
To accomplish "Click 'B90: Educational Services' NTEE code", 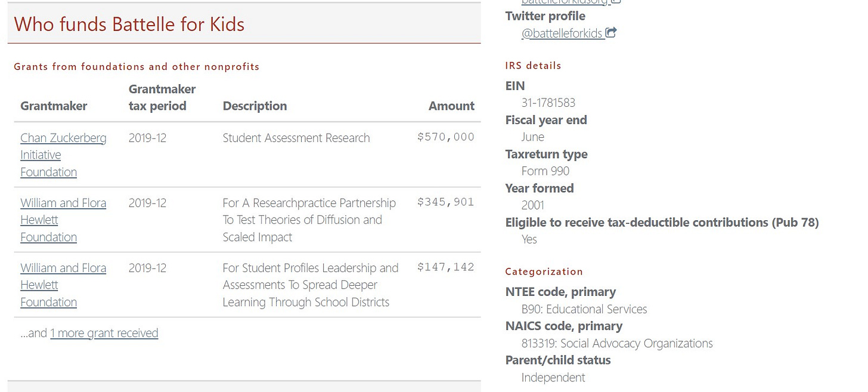I will click(584, 309).
